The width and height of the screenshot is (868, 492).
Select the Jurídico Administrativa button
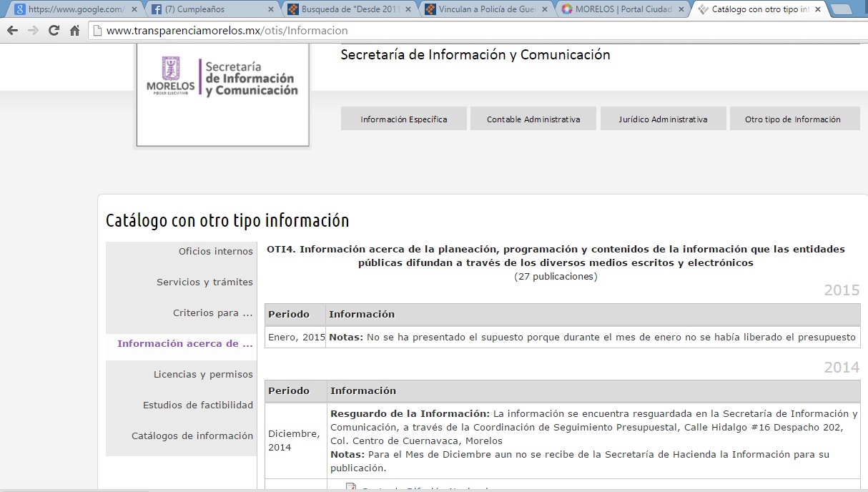tap(663, 119)
